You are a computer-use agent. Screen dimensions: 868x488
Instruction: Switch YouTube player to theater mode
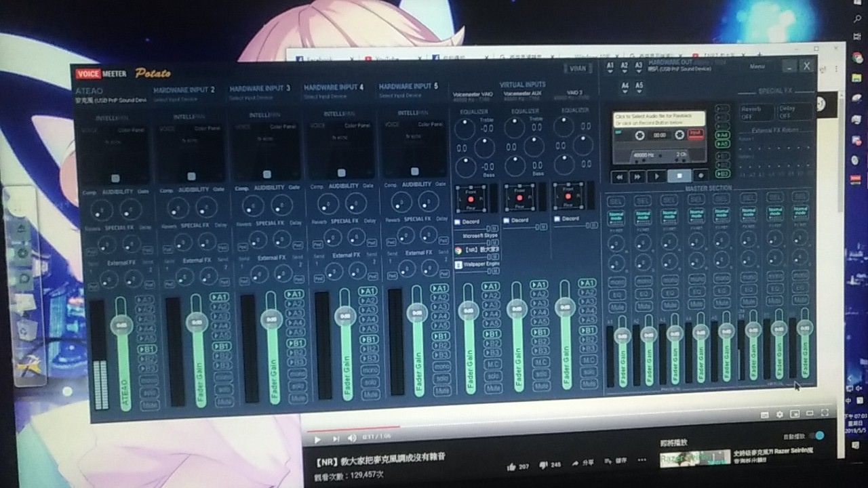[810, 413]
